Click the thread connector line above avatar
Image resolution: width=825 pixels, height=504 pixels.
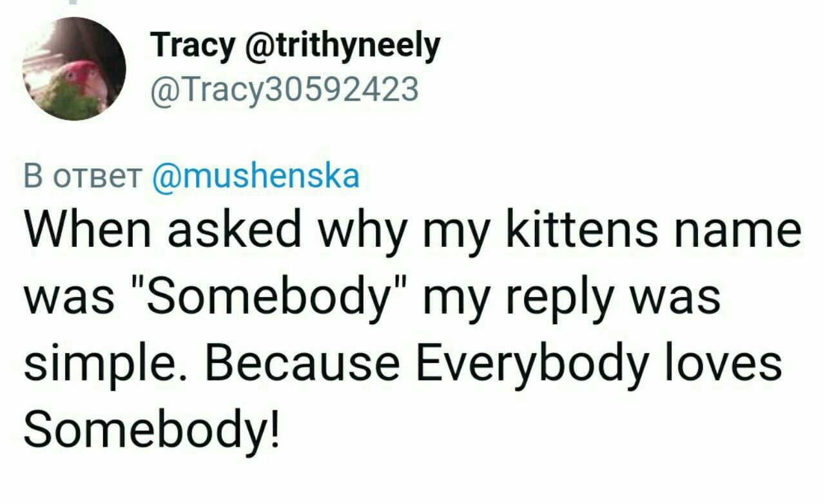74,3
